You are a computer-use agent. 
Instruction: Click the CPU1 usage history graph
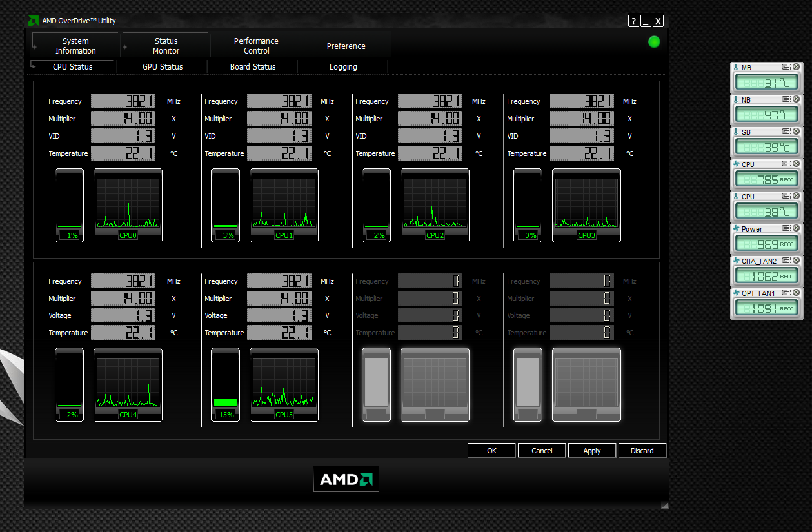click(284, 205)
